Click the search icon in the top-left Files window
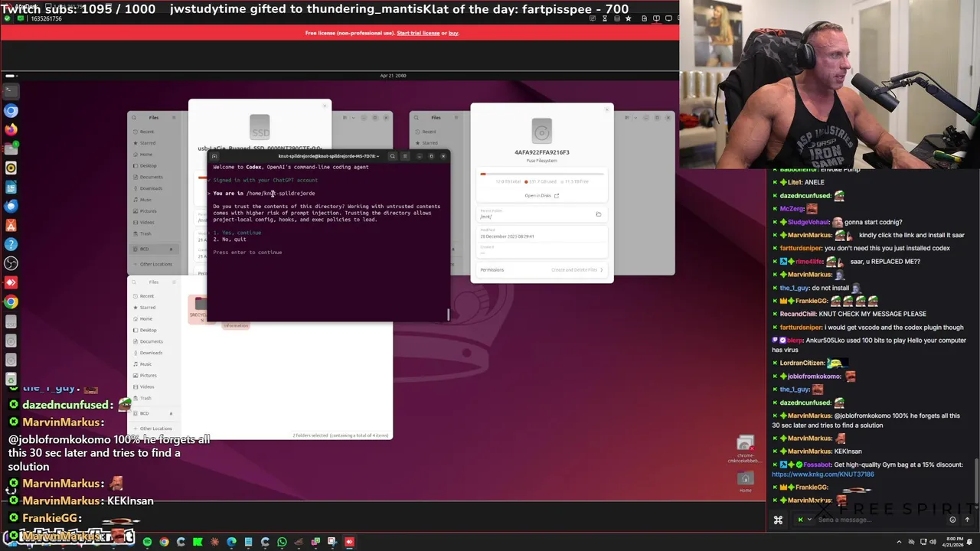The width and height of the screenshot is (980, 551). pyautogui.click(x=134, y=118)
